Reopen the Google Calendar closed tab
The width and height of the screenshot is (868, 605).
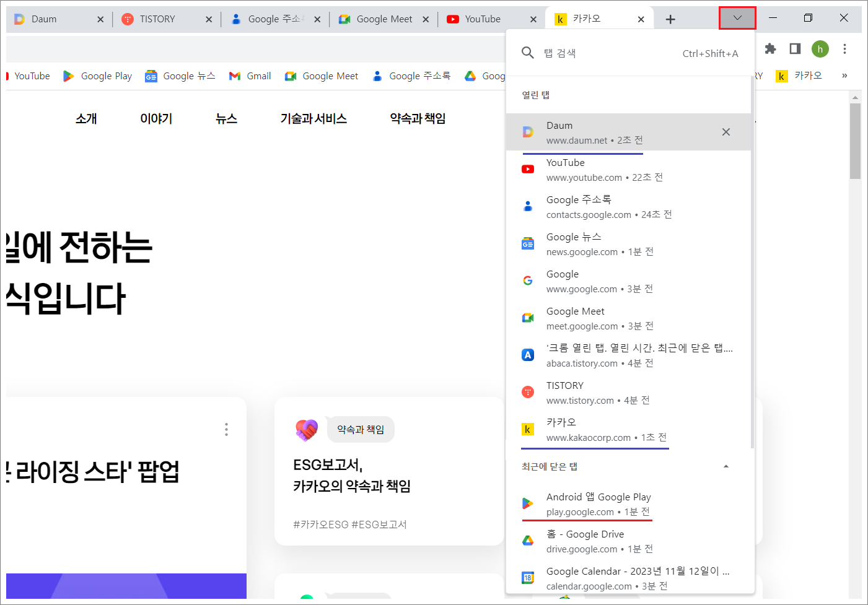628,578
